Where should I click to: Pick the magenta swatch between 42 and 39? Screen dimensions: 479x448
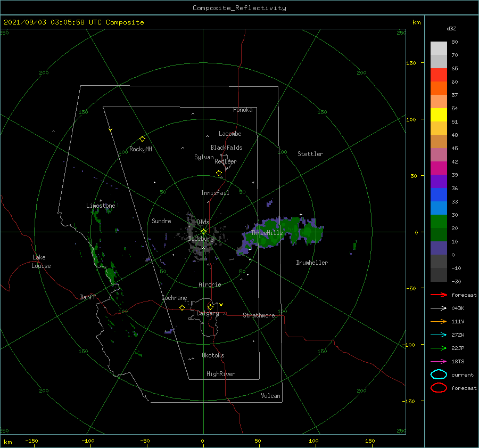pos(439,168)
